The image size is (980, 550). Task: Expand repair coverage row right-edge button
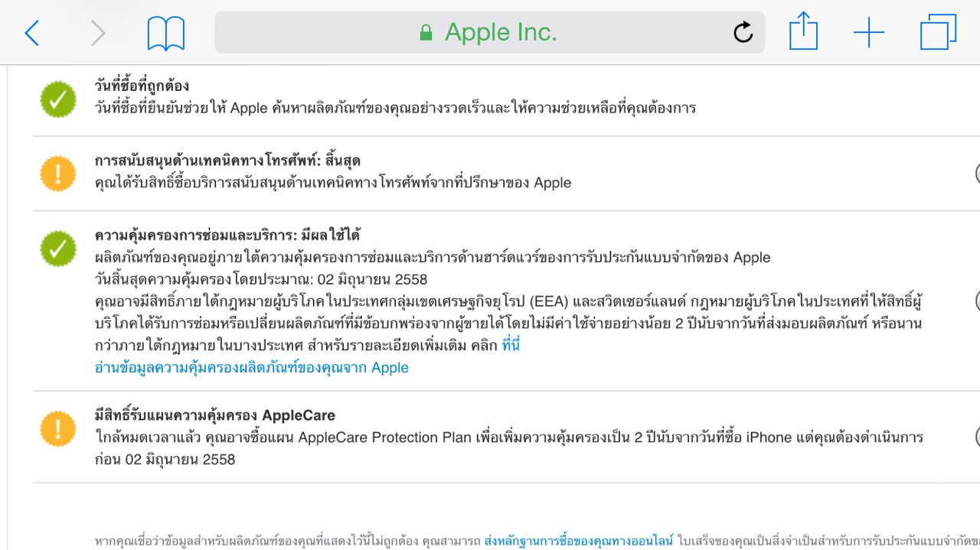(x=978, y=301)
